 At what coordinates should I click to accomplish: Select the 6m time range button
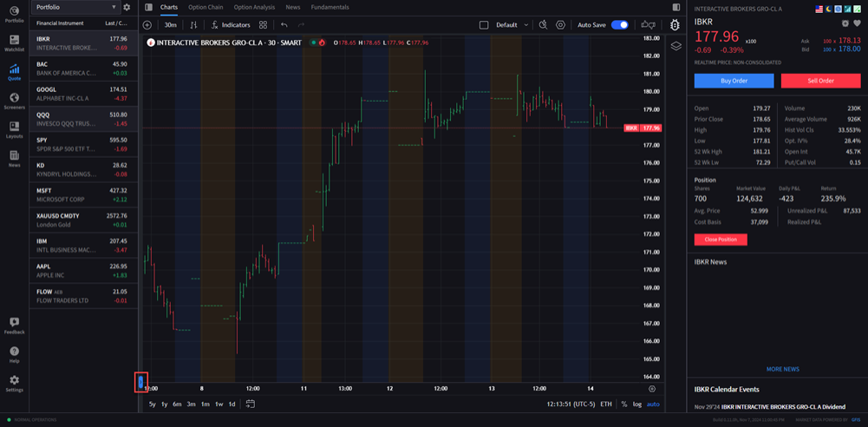(177, 404)
